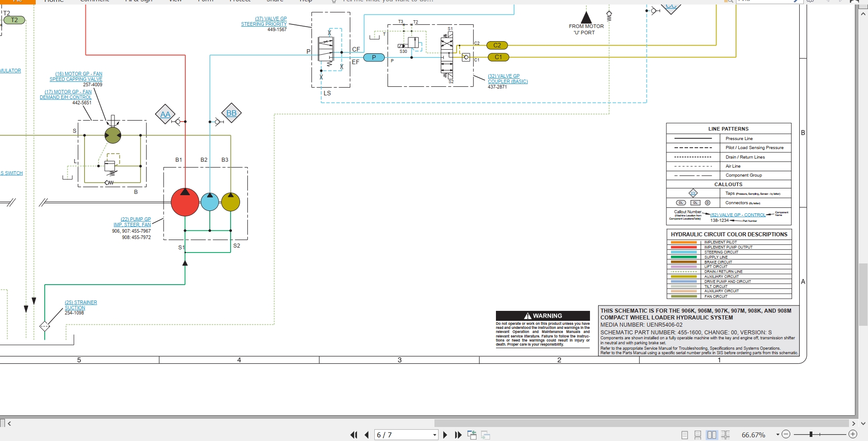Click the 'Pilot / Load Sensing Pressure' entry

[755, 148]
